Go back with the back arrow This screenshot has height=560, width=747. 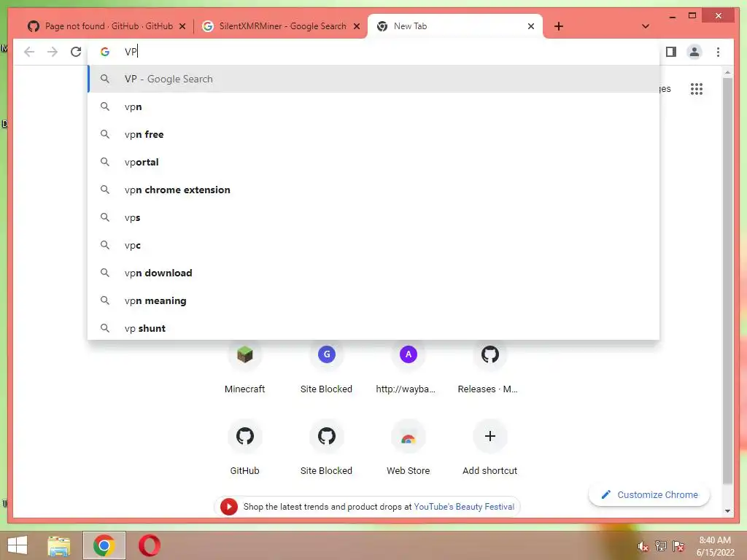pyautogui.click(x=29, y=52)
